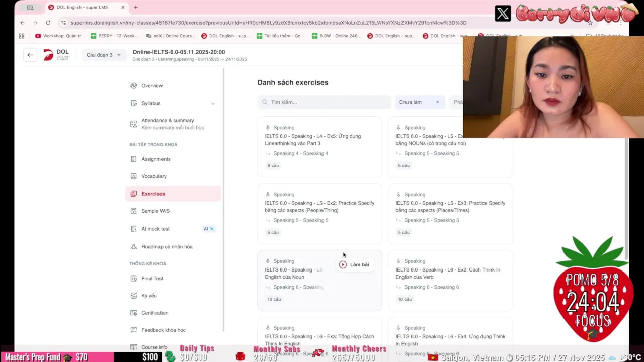Image resolution: width=644 pixels, height=362 pixels.
Task: Open the Giai đoạn 3 dropdown
Action: click(x=103, y=55)
